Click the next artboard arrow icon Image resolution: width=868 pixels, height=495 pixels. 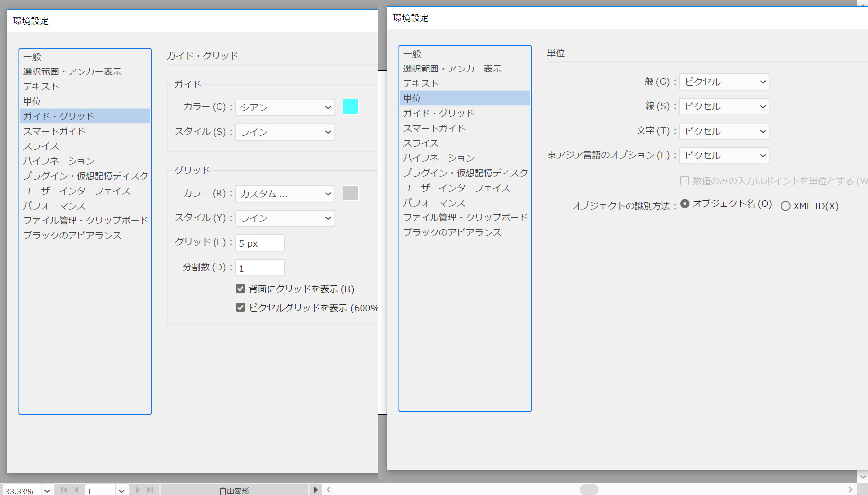(x=138, y=490)
